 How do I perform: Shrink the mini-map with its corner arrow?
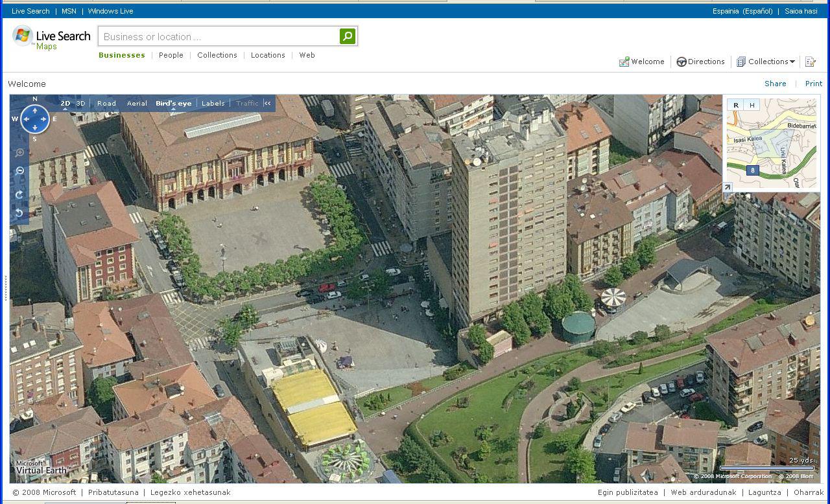728,187
